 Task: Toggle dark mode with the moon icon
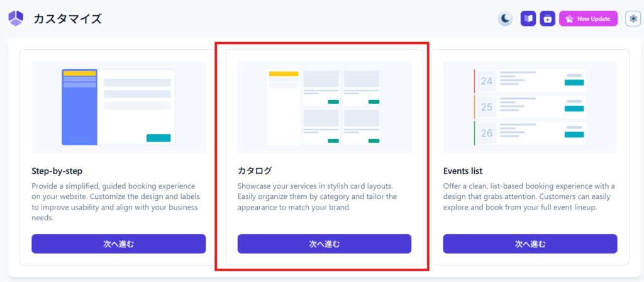tap(505, 19)
